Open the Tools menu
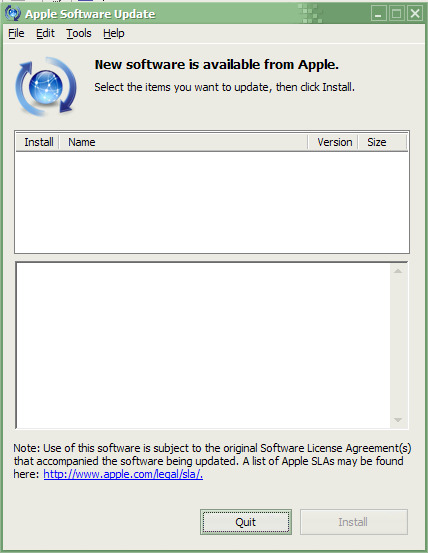The height and width of the screenshot is (553, 428). tap(79, 34)
